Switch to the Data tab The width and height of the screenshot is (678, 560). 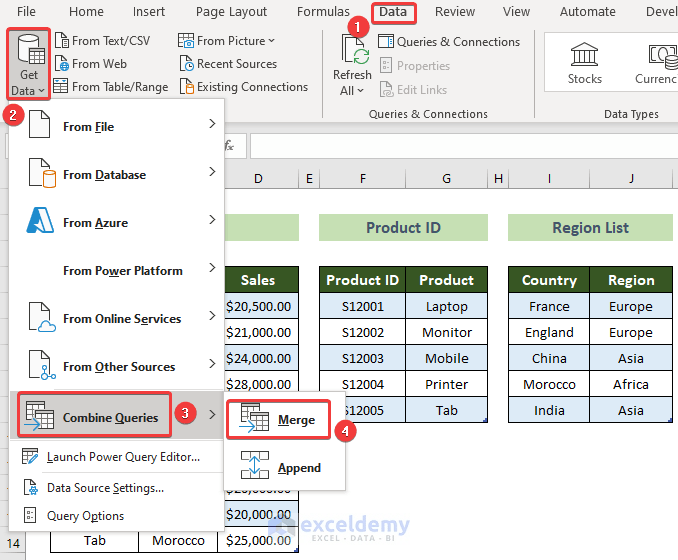click(393, 12)
